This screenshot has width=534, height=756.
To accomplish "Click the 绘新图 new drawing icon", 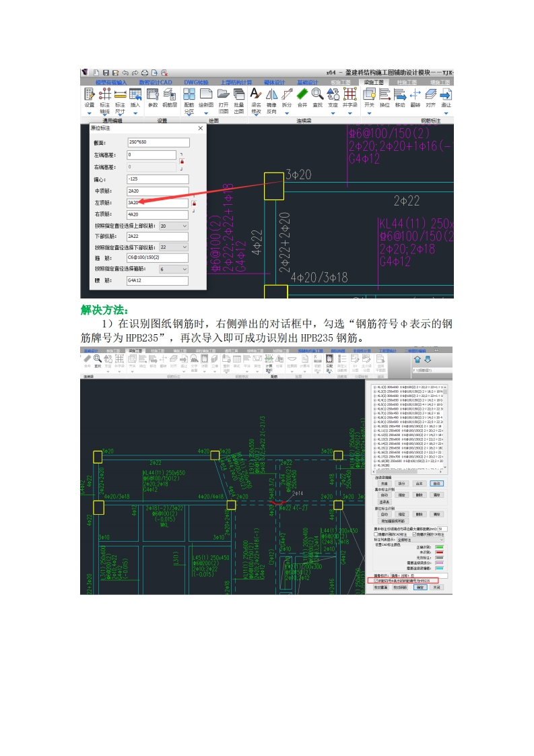I will click(206, 94).
